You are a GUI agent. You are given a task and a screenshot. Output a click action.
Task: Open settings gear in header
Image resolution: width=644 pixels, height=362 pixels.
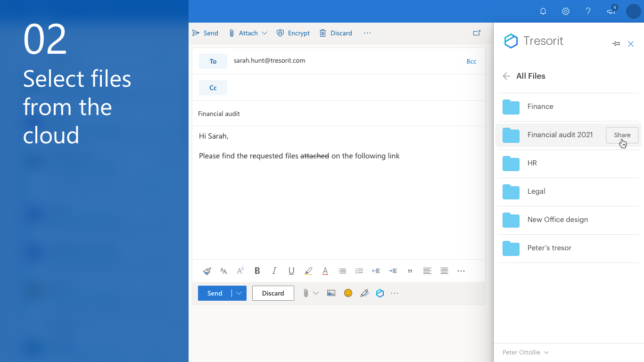(566, 11)
